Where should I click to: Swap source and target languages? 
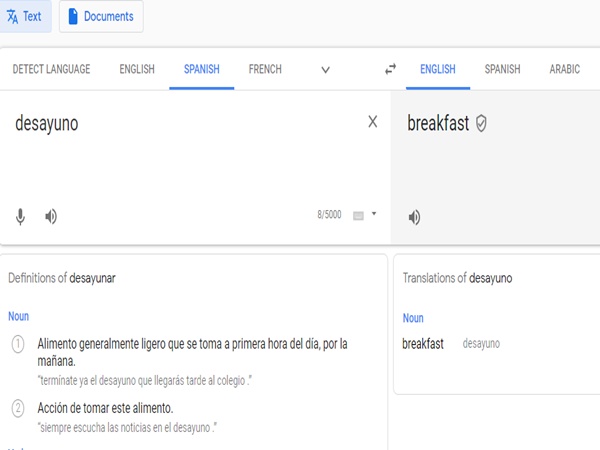click(391, 69)
